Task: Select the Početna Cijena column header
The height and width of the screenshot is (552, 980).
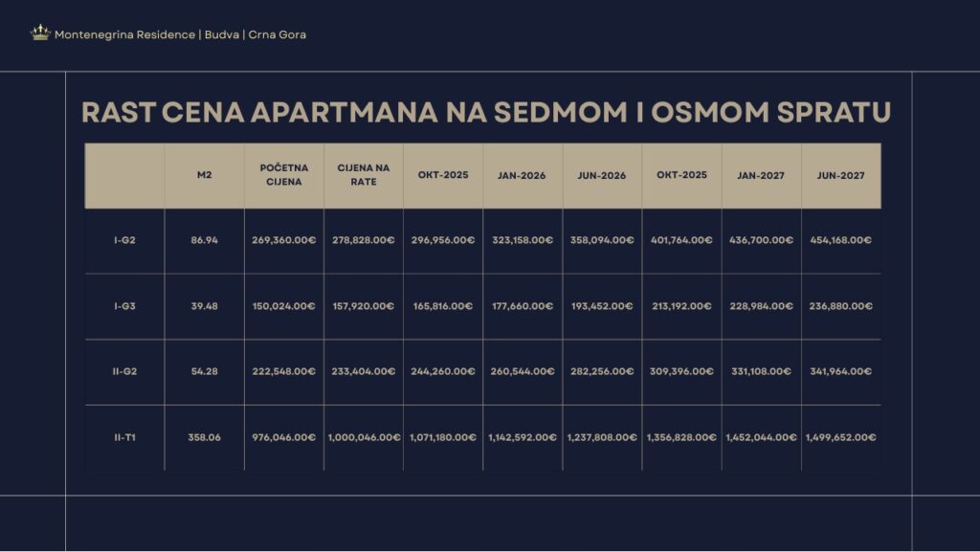Action: tap(284, 175)
